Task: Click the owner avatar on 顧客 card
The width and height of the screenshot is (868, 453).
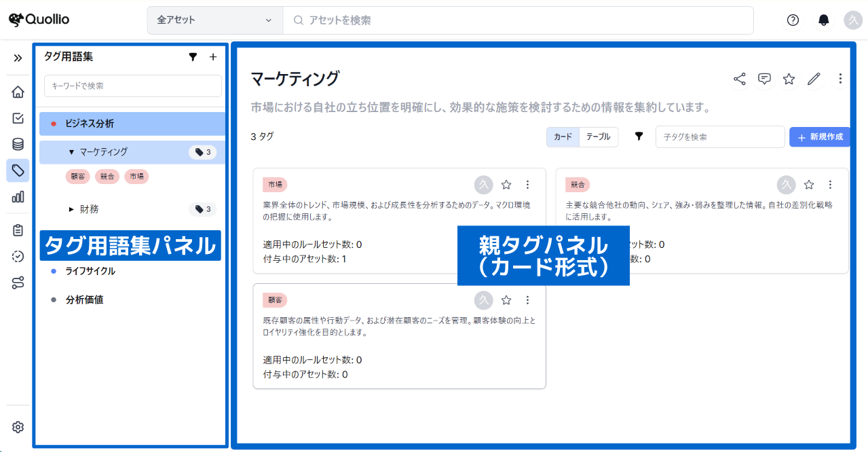Action: coord(483,300)
